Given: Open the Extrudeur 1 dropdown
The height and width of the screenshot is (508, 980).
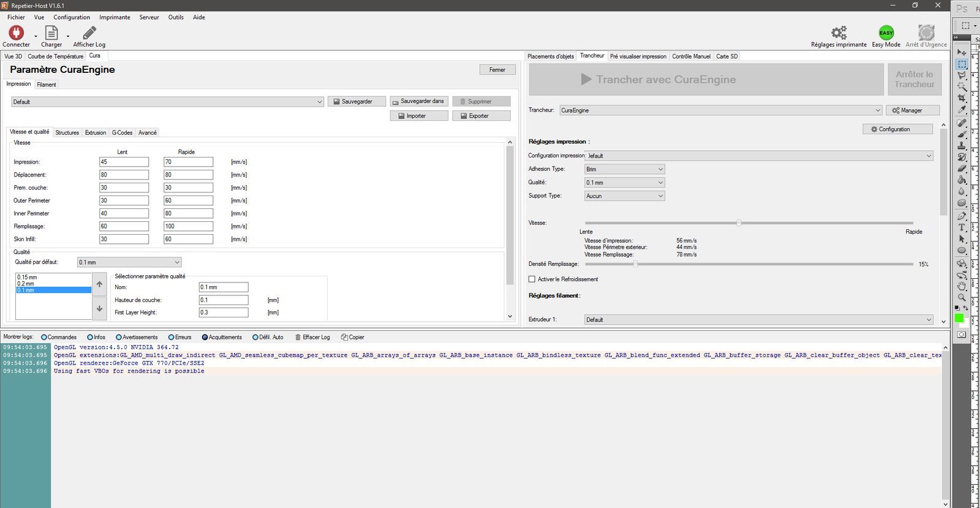Looking at the screenshot, I should pyautogui.click(x=759, y=320).
